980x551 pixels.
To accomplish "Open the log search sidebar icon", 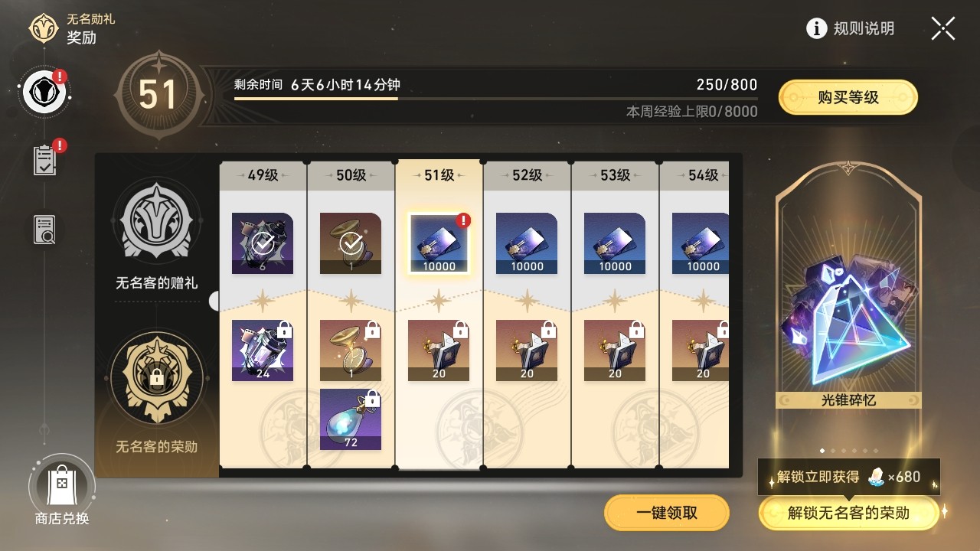I will coord(45,230).
